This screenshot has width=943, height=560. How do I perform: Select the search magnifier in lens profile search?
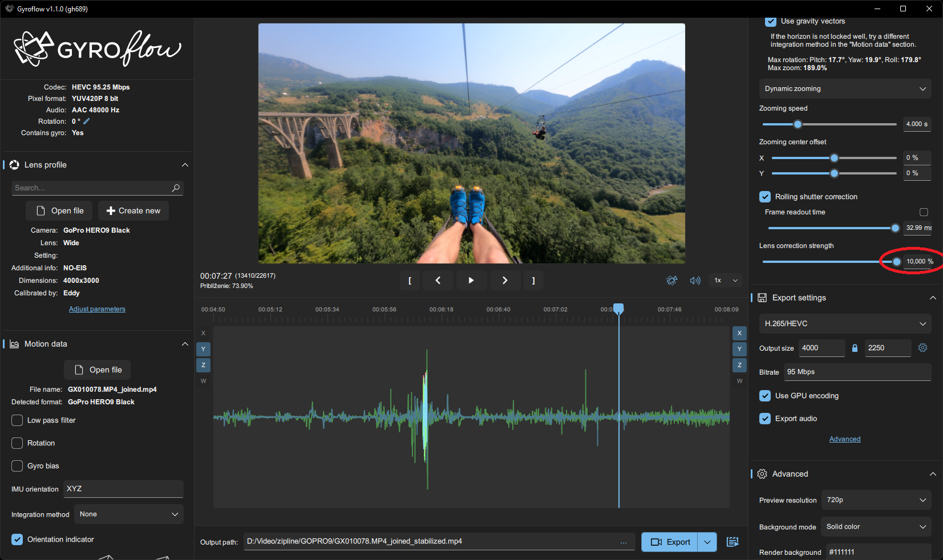coord(176,188)
